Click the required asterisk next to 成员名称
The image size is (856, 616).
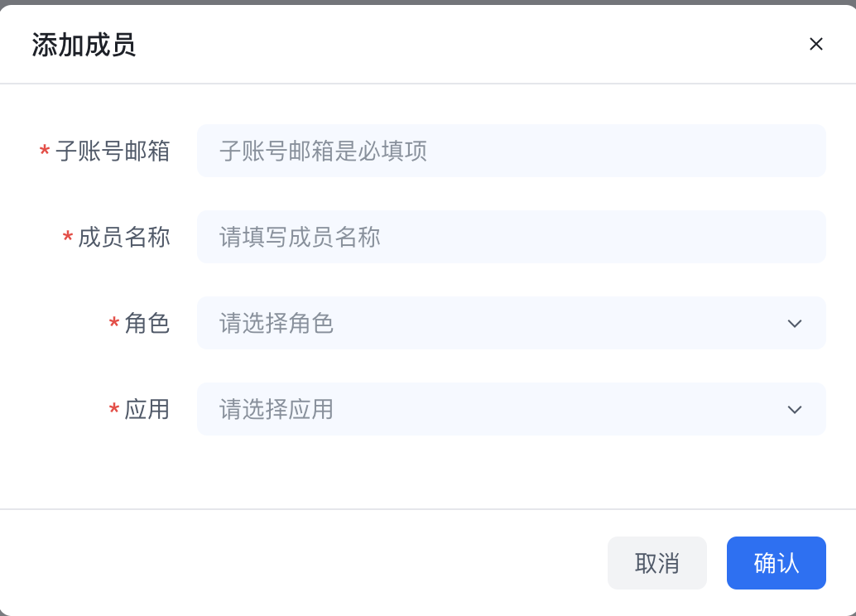(x=68, y=238)
